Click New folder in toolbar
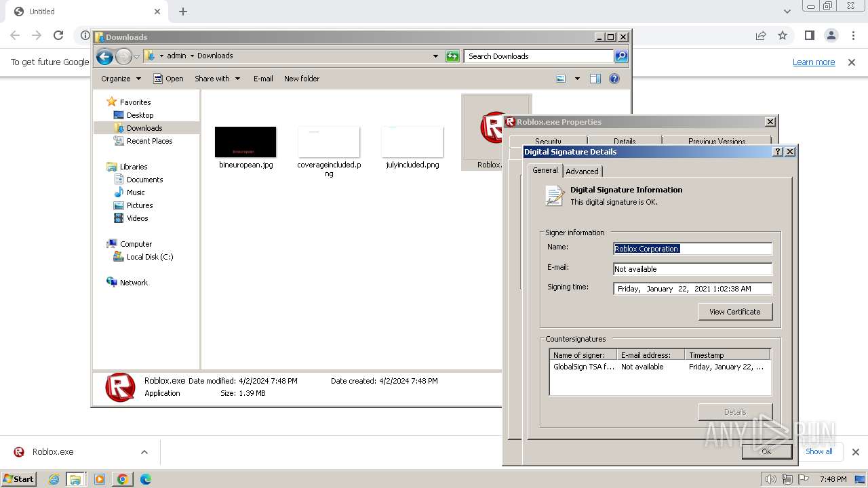 (x=302, y=79)
